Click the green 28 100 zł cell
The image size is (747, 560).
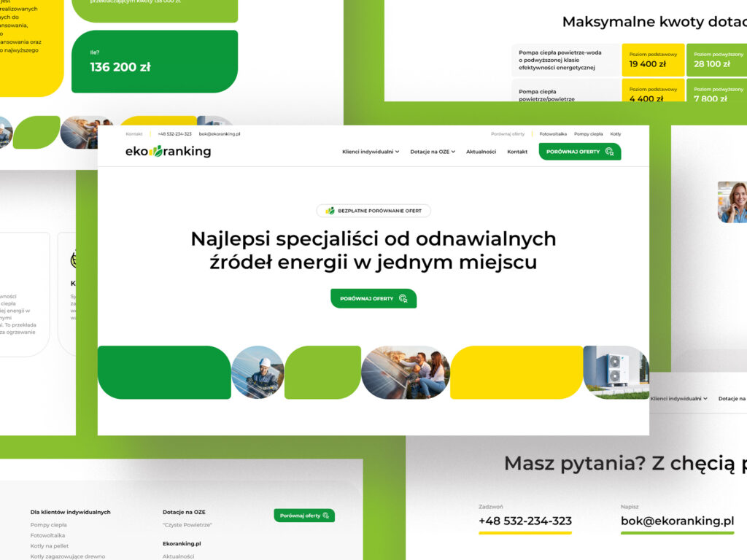[717, 60]
